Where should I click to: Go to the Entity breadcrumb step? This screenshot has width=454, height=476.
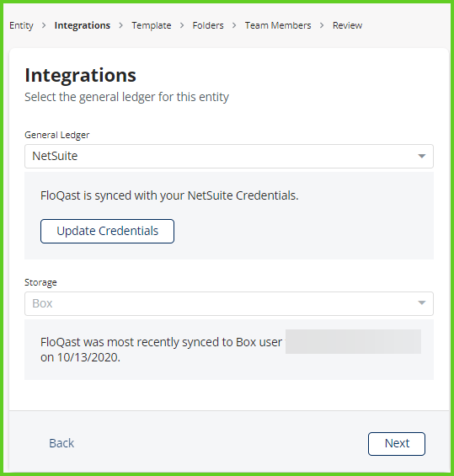(x=21, y=25)
